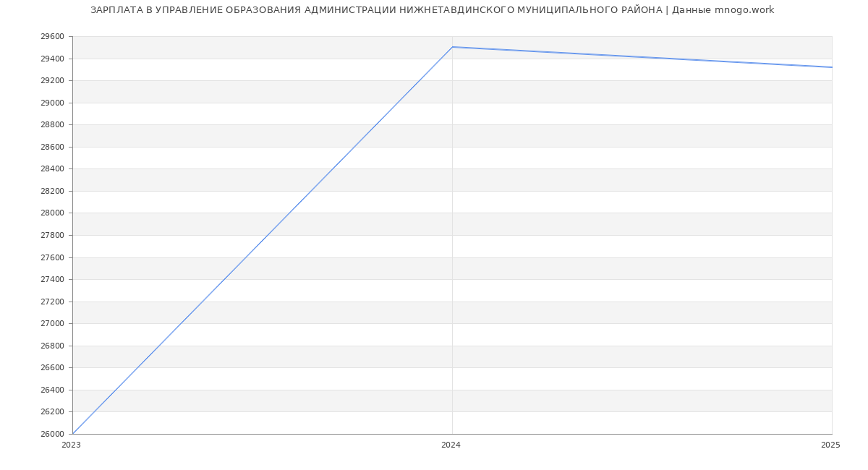Click the 26000 y-axis label
This screenshot has width=868, height=470.
[52, 434]
